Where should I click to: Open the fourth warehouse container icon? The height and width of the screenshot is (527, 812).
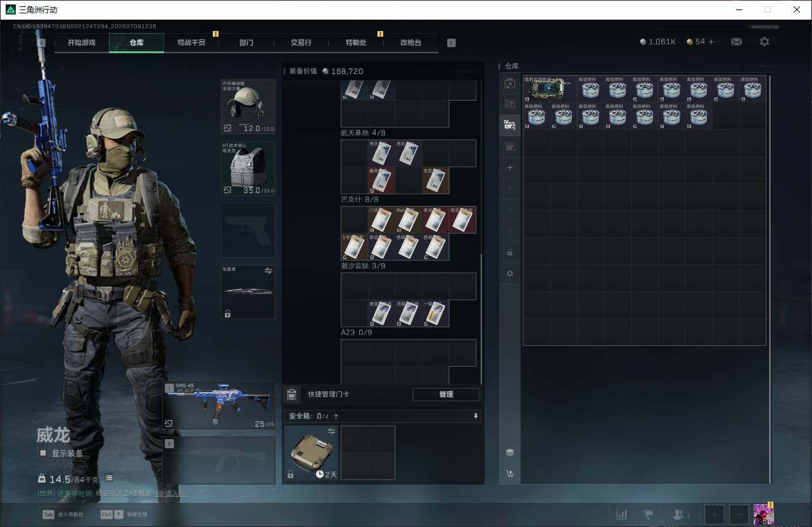tap(510, 146)
